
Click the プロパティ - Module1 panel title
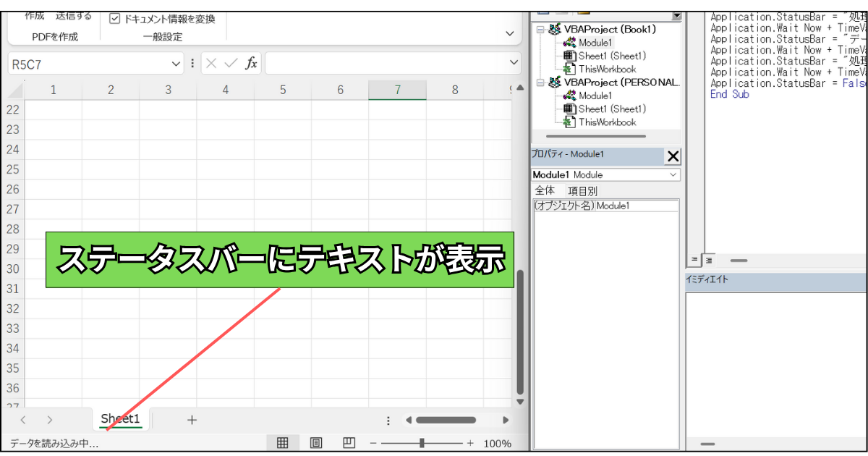(568, 154)
